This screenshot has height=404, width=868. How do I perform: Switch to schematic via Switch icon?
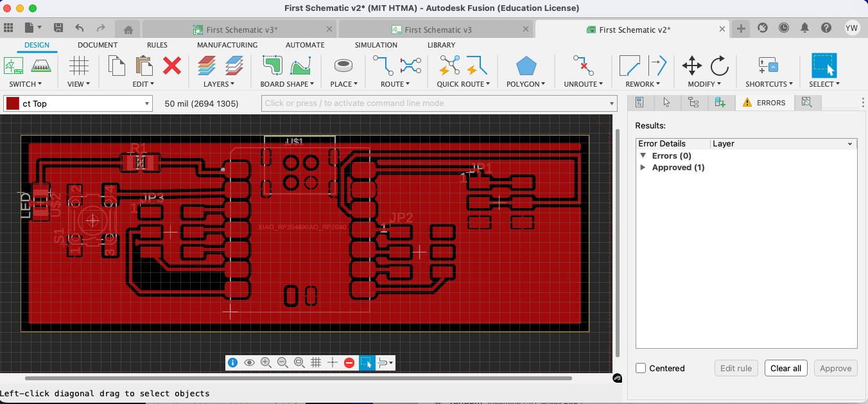(x=13, y=66)
